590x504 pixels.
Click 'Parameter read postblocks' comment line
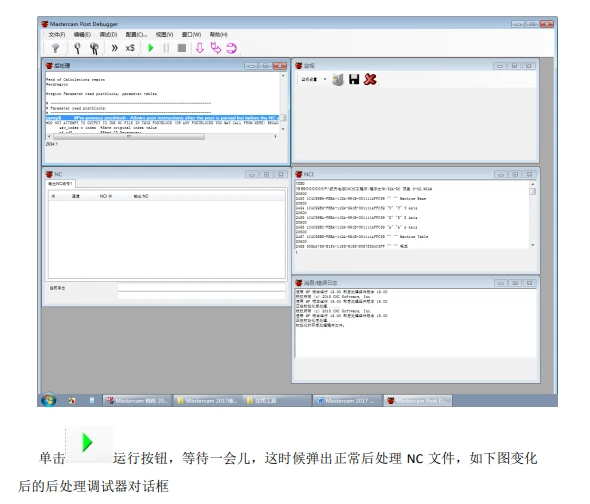(76, 108)
